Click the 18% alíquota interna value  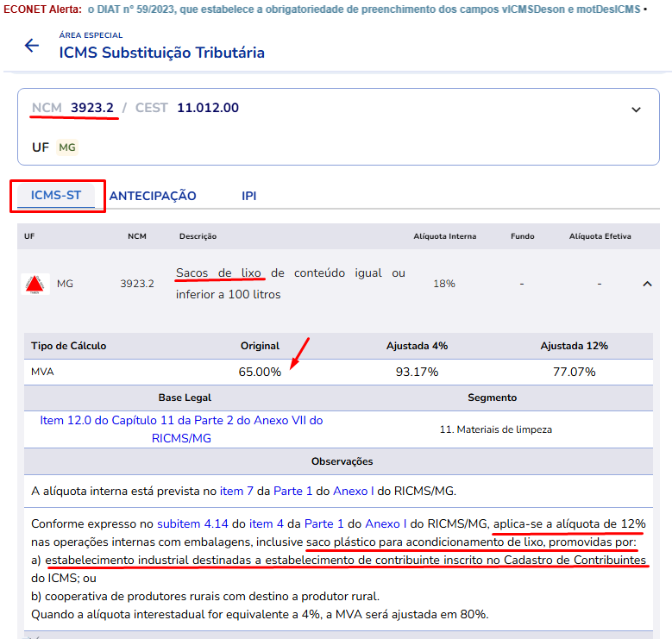(x=444, y=284)
